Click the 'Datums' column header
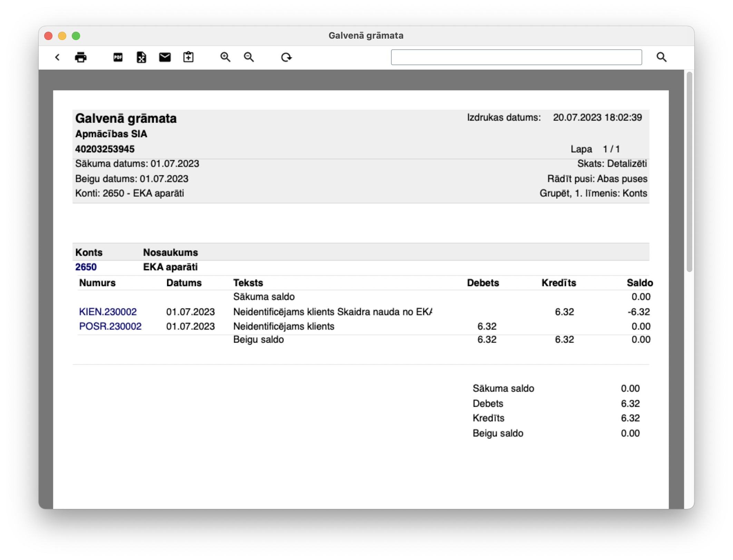 tap(184, 283)
